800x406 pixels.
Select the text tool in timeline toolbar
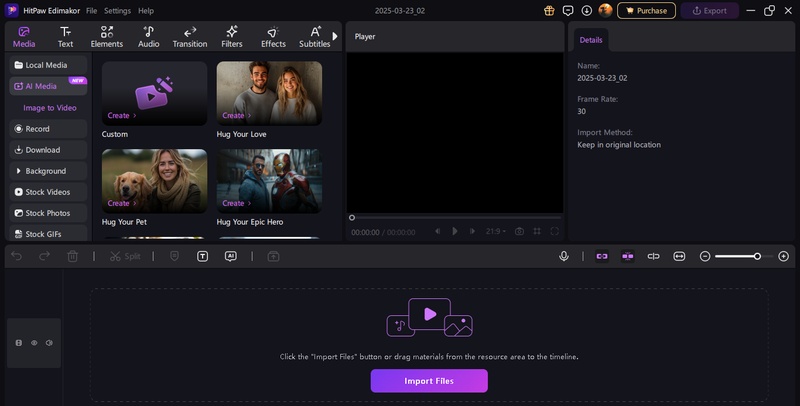202,256
